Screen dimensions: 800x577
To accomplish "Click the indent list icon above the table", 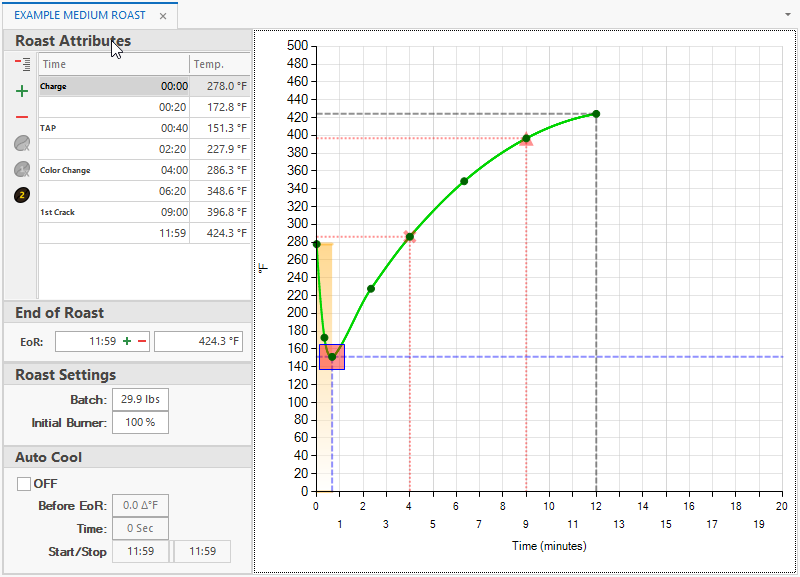I will point(22,64).
